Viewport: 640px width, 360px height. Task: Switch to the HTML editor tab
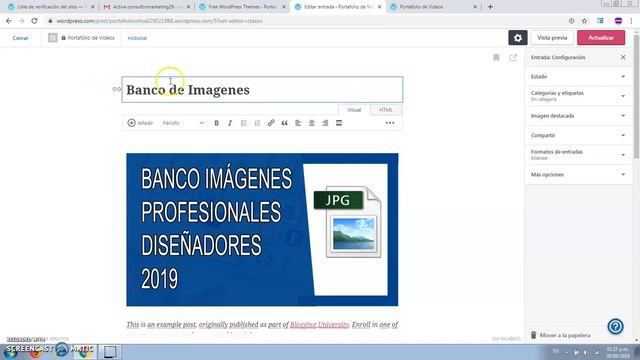(386, 110)
